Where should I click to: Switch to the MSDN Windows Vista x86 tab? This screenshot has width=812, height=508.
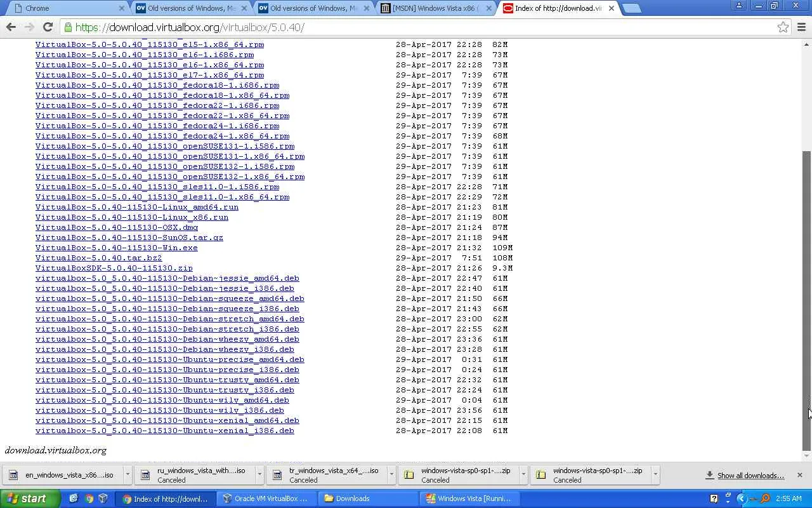(x=437, y=8)
